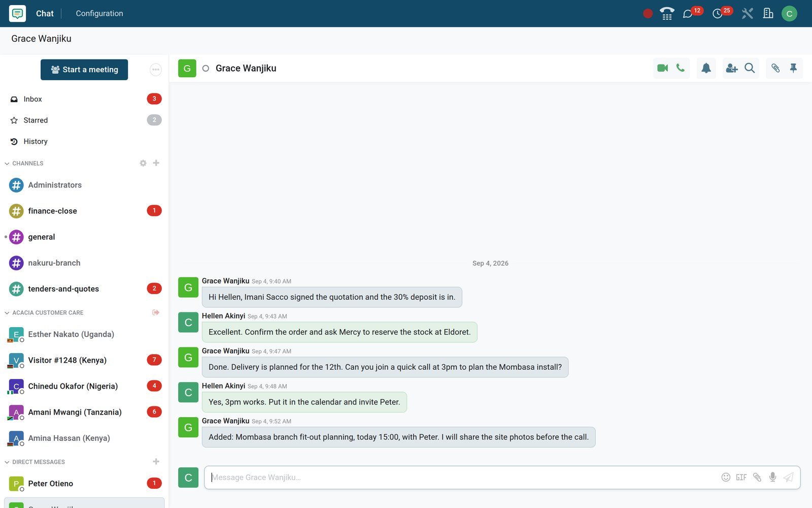
Task: Click the red recording status dot
Action: [x=648, y=14]
